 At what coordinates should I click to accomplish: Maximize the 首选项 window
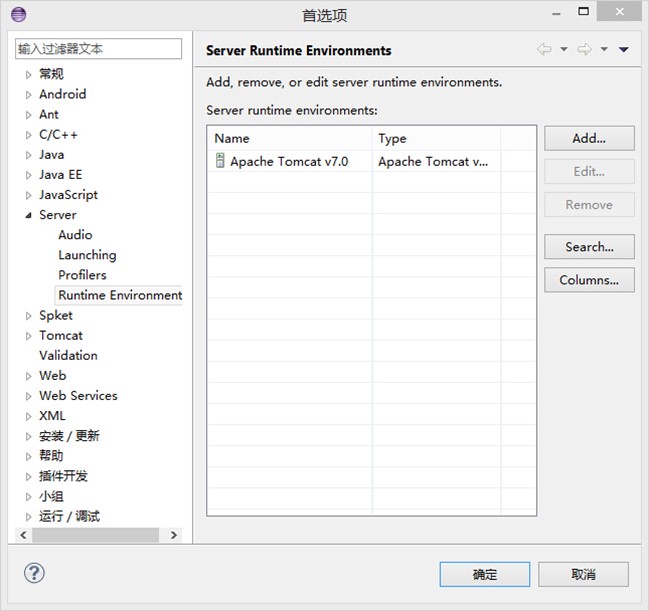584,12
